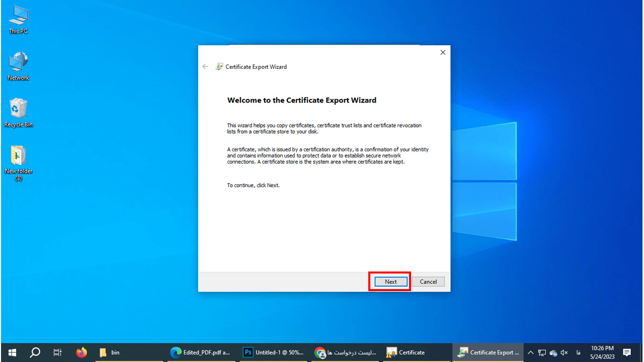Cancel the Certificate Export Wizard
This screenshot has height=362, width=644.
tap(428, 282)
